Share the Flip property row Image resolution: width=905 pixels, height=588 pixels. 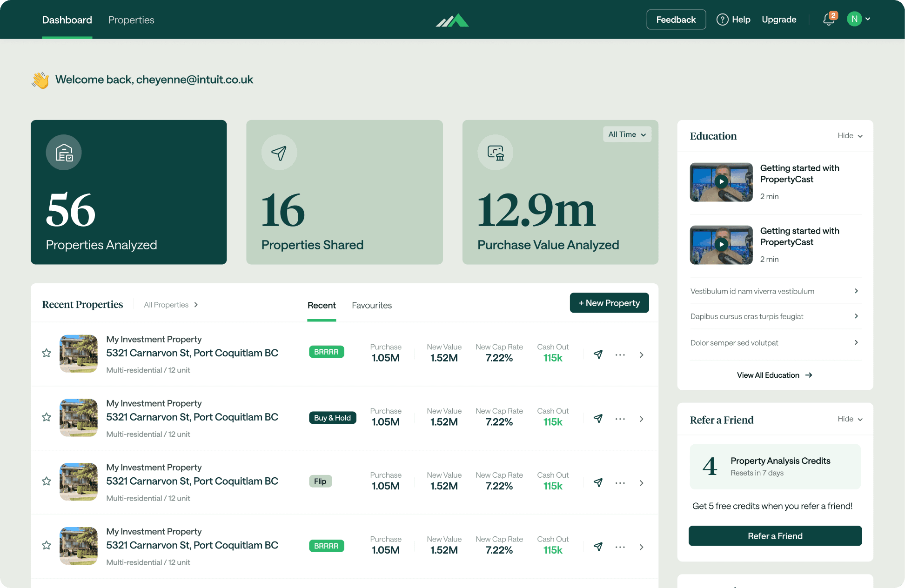coord(598,483)
